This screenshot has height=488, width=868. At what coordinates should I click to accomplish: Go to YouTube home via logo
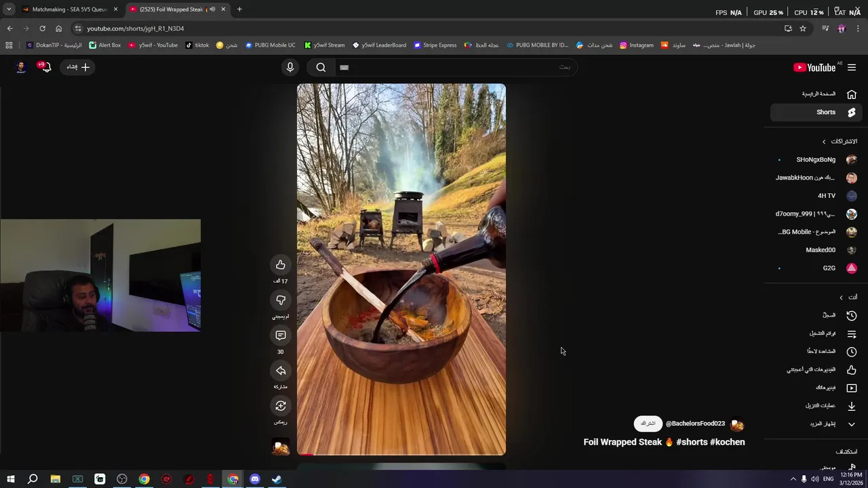click(814, 67)
